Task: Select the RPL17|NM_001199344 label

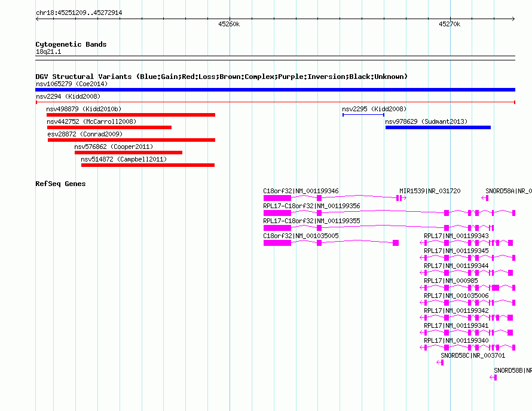Action: [456, 266]
